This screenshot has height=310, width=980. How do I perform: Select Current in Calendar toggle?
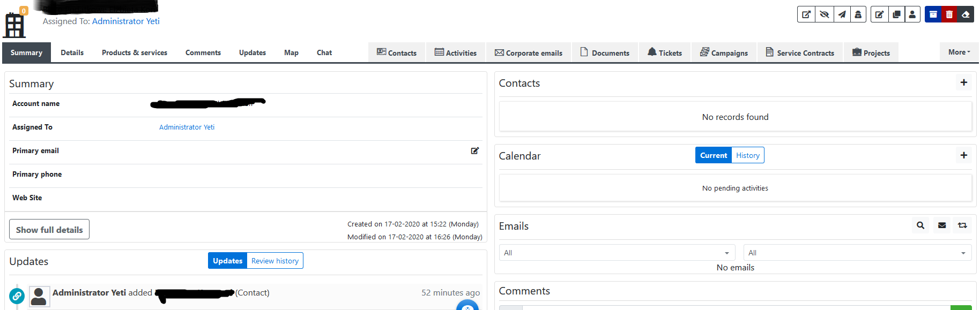click(714, 155)
